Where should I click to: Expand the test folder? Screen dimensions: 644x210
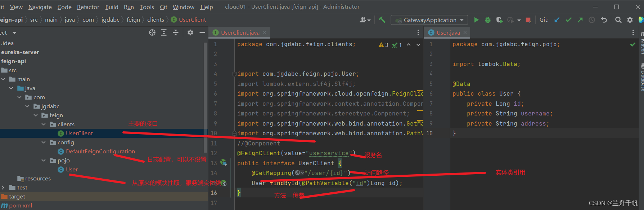tap(3, 187)
